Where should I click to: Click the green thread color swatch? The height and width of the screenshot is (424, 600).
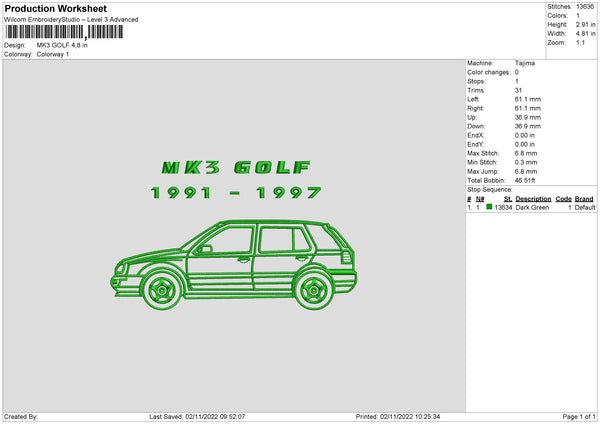point(489,207)
